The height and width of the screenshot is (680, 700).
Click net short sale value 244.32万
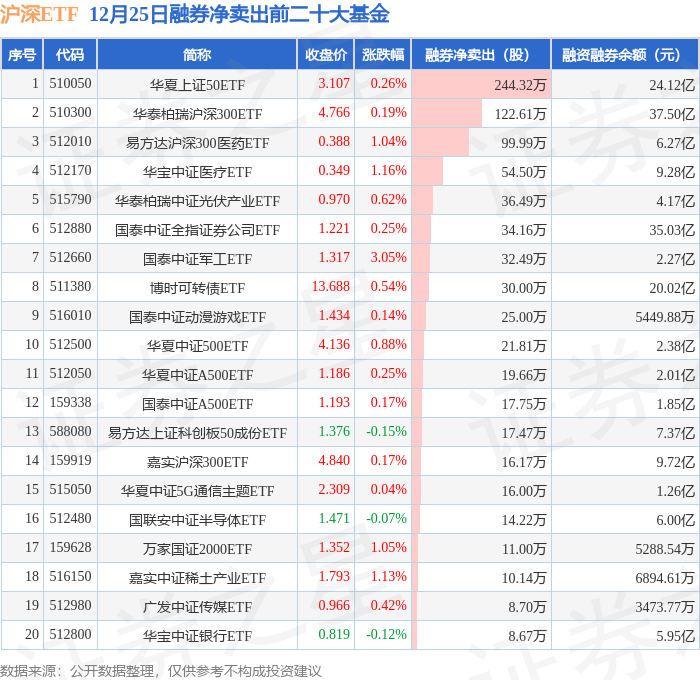(520, 85)
